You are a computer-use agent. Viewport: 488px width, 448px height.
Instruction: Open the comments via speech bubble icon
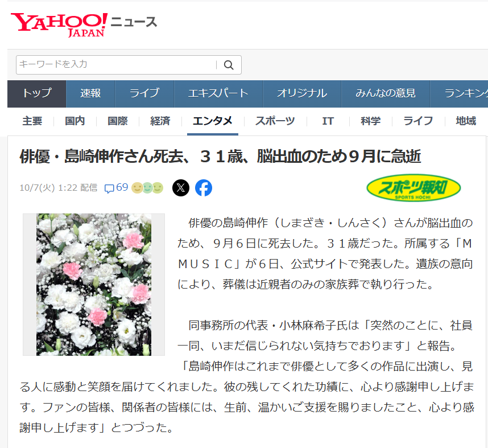click(110, 188)
